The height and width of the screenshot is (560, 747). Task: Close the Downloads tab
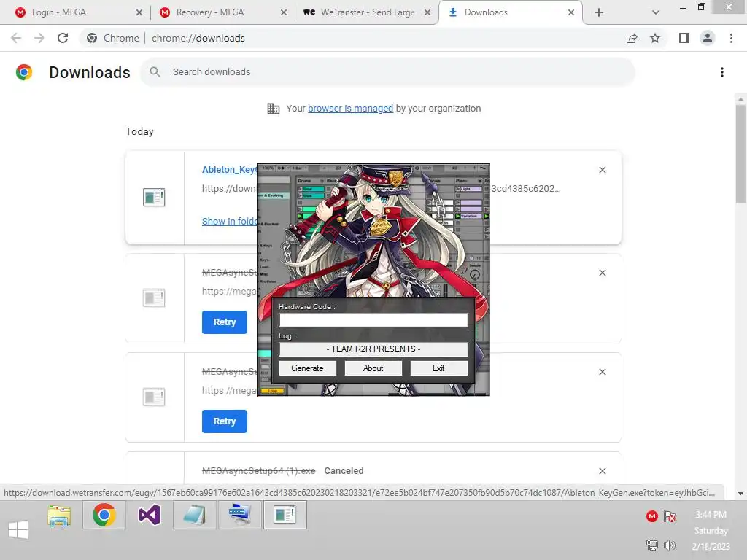(x=571, y=12)
